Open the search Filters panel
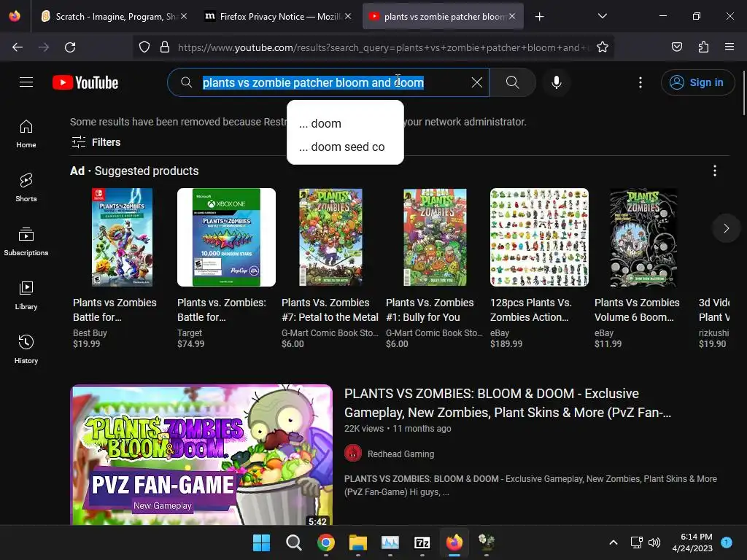The height and width of the screenshot is (560, 747). tap(96, 142)
